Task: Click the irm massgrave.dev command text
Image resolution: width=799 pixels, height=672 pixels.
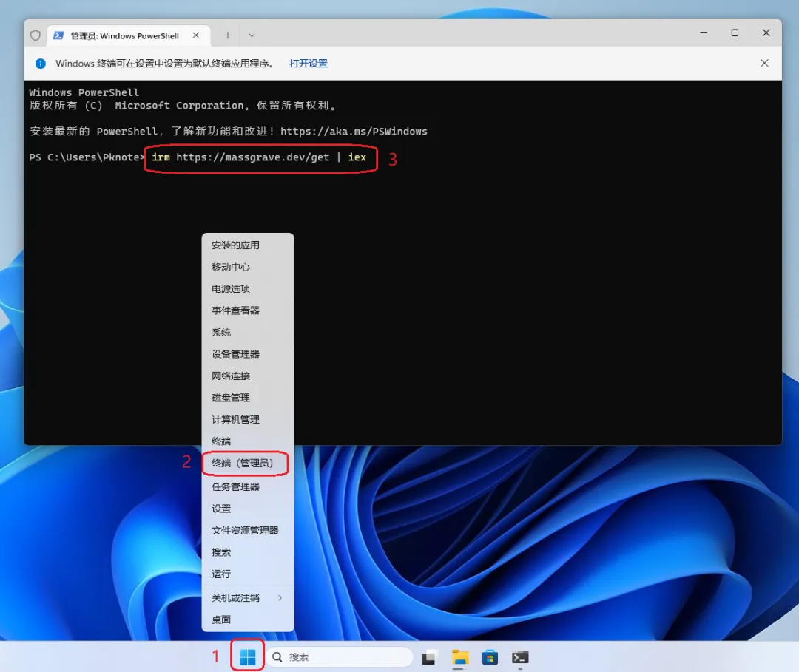Action: (259, 157)
